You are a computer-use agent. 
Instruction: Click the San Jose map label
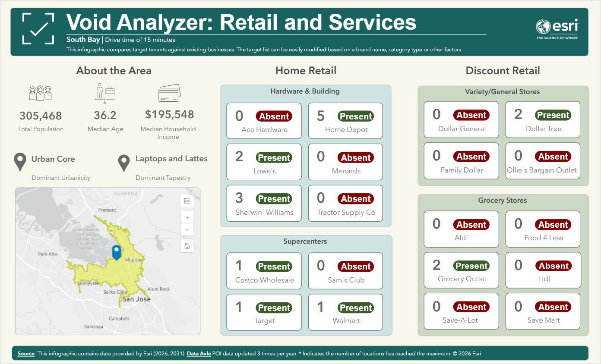[x=136, y=299]
